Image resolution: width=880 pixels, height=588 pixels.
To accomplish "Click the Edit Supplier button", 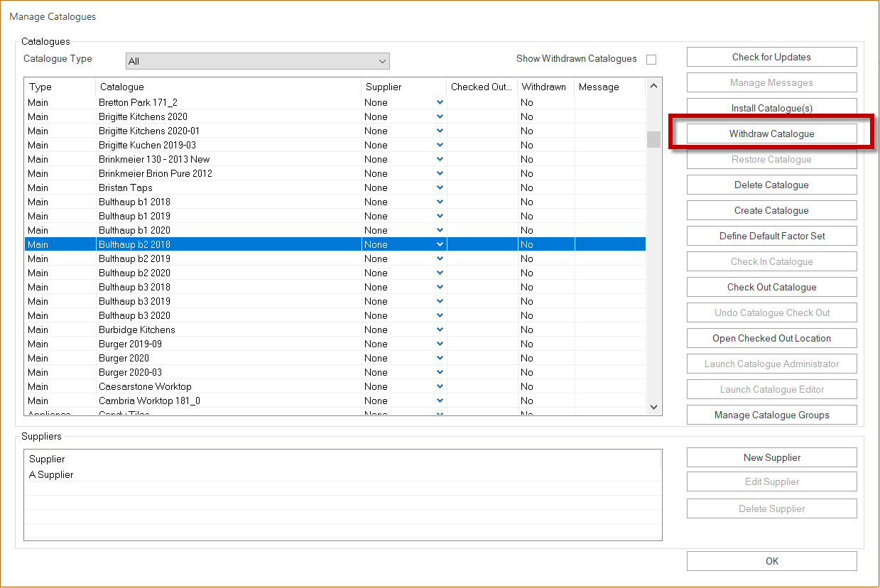I will point(771,481).
